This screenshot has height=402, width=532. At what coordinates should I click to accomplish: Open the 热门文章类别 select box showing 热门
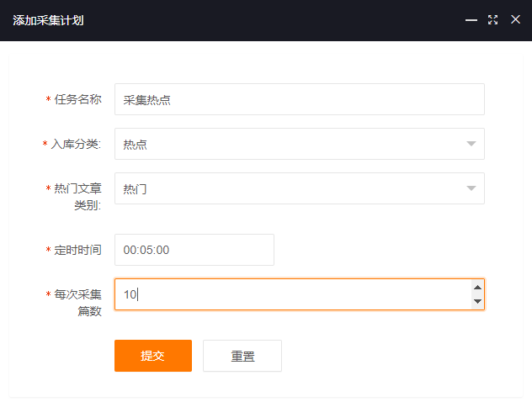[x=300, y=188]
